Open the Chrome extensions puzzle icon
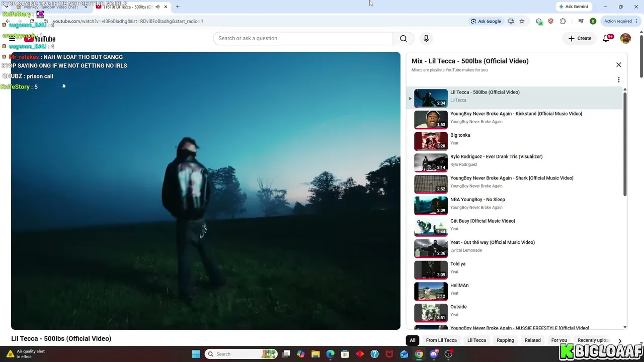The height and width of the screenshot is (362, 644). 563,21
